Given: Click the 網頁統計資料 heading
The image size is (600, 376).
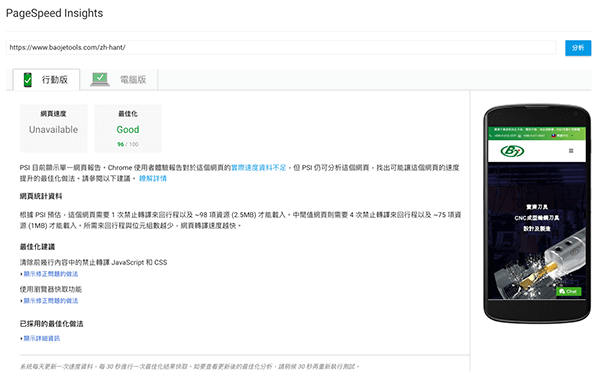Looking at the screenshot, I should (41, 196).
